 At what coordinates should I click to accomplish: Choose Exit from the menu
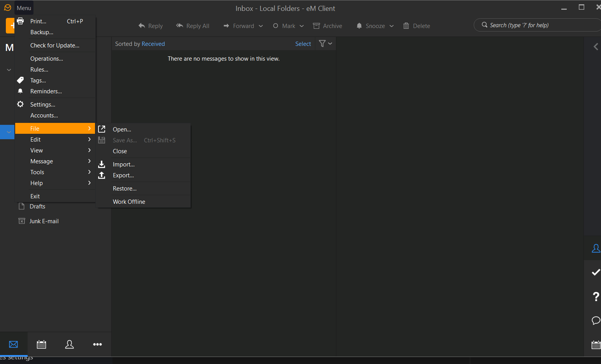[55, 196]
